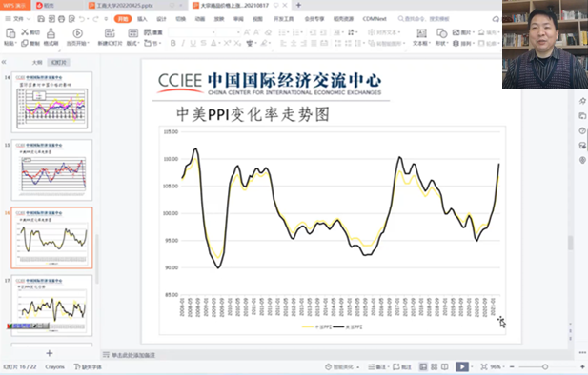
Task: Open the File menu dropdown
Action: tap(17, 19)
